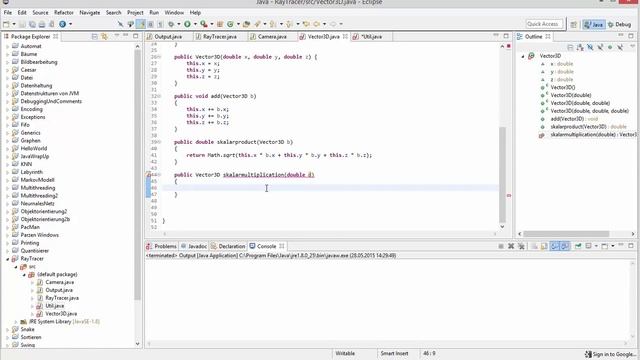Image resolution: width=640 pixels, height=360 pixels.
Task: Click the Outline horizontal scrollbar thumb
Action: click(566, 234)
